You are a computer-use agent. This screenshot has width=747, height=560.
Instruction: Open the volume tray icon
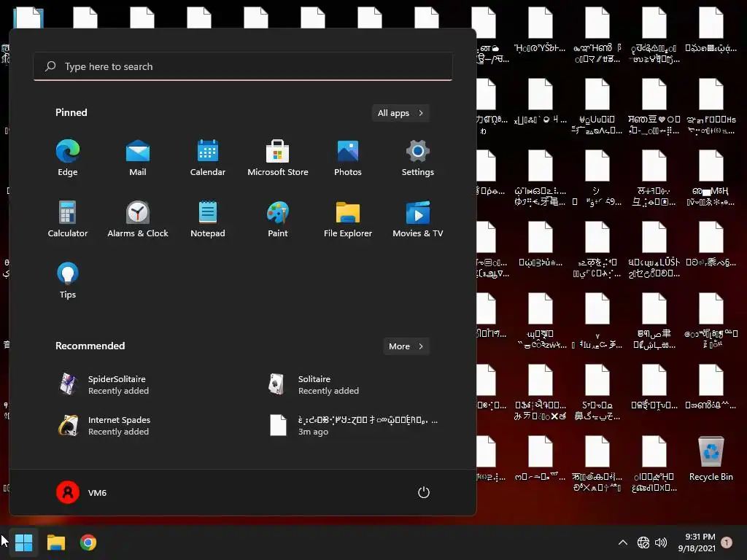661,542
